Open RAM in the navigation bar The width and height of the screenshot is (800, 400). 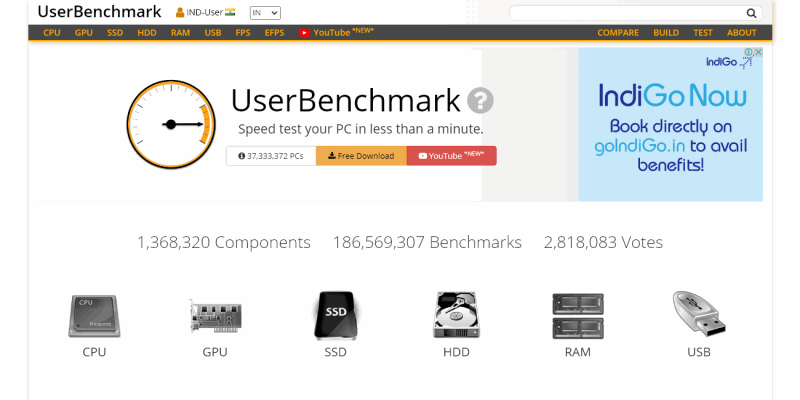point(180,33)
